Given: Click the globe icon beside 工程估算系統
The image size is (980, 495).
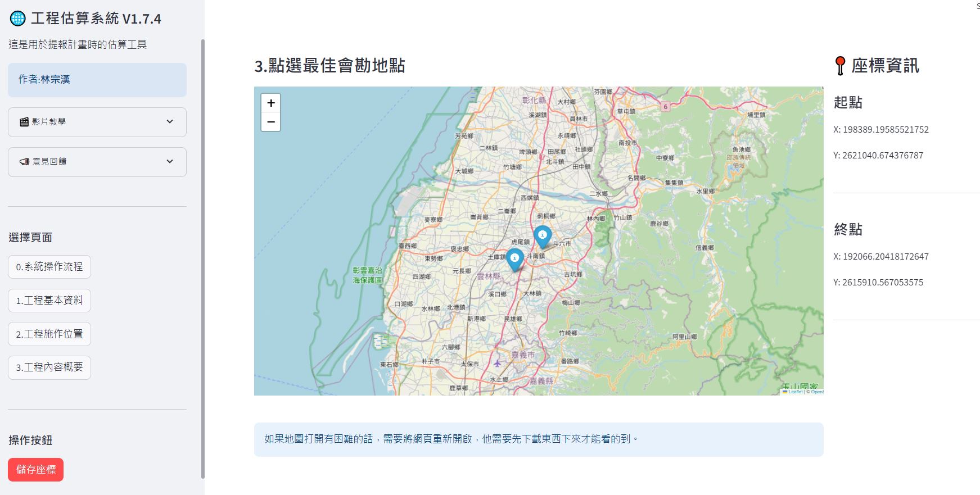Looking at the screenshot, I should tap(18, 19).
